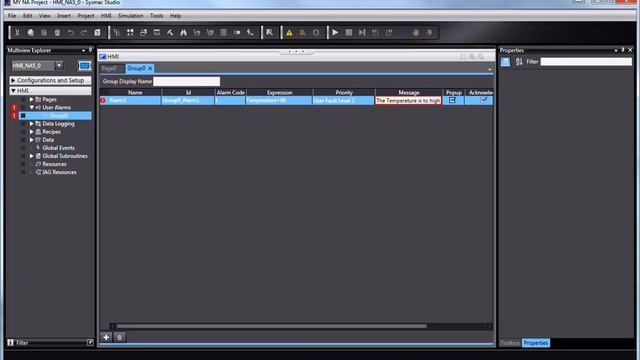Click the binoculars Search icon
Screen dimensions: 640x360
pyautogui.click(x=184, y=33)
